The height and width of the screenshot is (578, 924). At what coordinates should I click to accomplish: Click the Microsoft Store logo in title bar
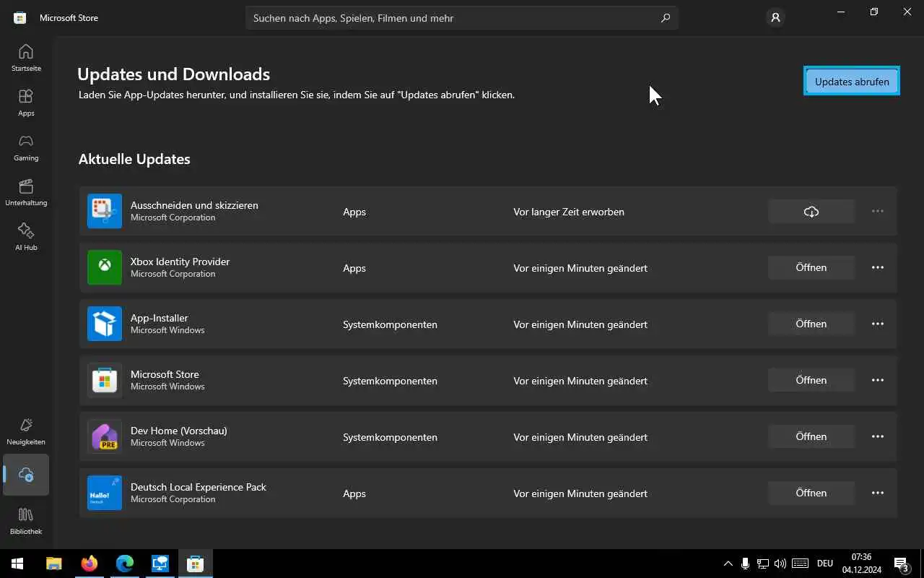(20, 17)
